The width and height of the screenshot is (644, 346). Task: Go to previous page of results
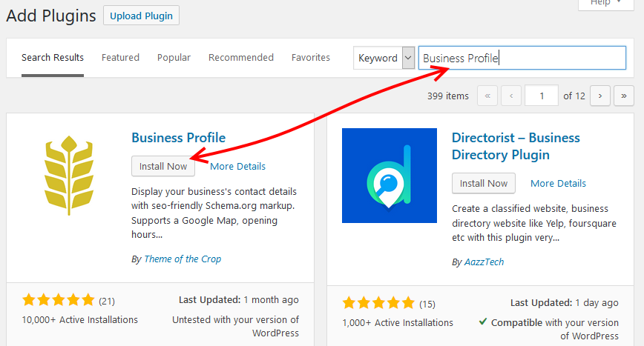[x=511, y=96]
